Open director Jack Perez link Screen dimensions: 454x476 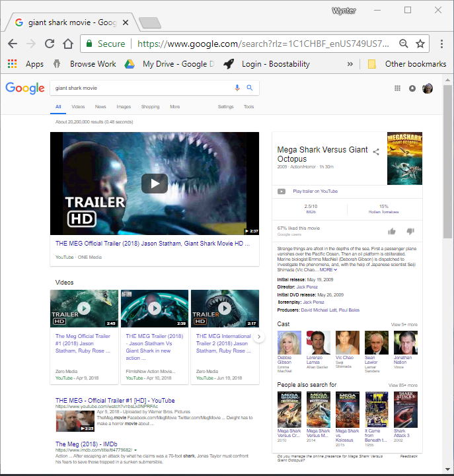click(x=307, y=287)
